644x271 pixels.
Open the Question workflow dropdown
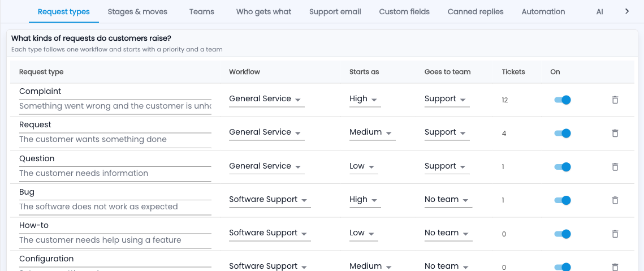[x=266, y=166]
